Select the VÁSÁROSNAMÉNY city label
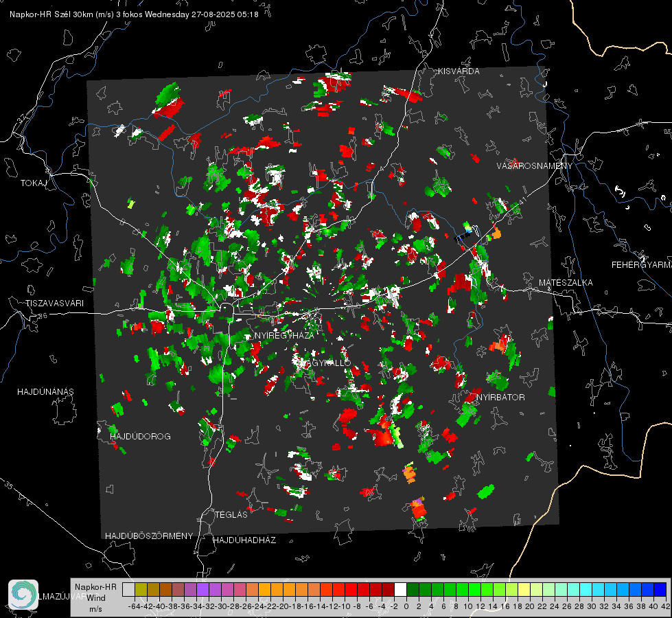 (535, 166)
